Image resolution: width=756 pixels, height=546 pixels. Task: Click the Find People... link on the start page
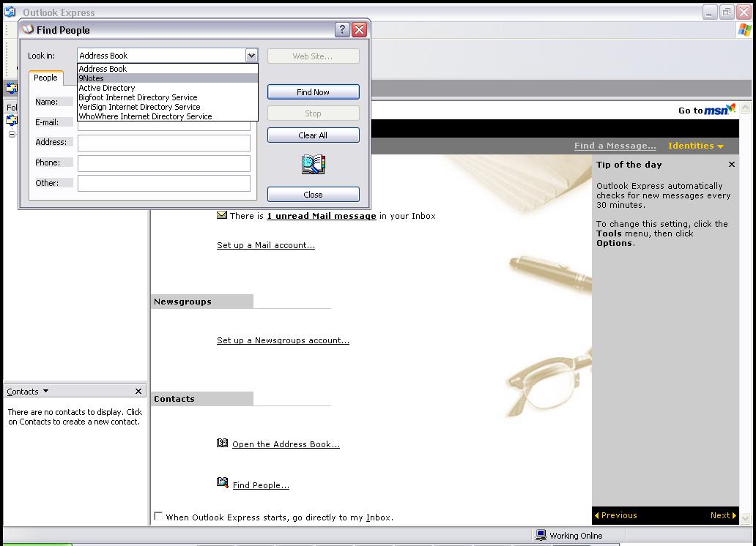(x=261, y=485)
